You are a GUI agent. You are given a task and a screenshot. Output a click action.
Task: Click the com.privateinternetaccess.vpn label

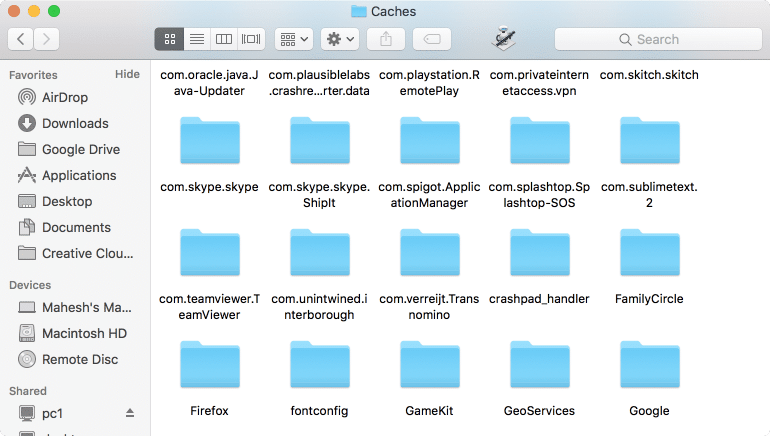coord(539,82)
